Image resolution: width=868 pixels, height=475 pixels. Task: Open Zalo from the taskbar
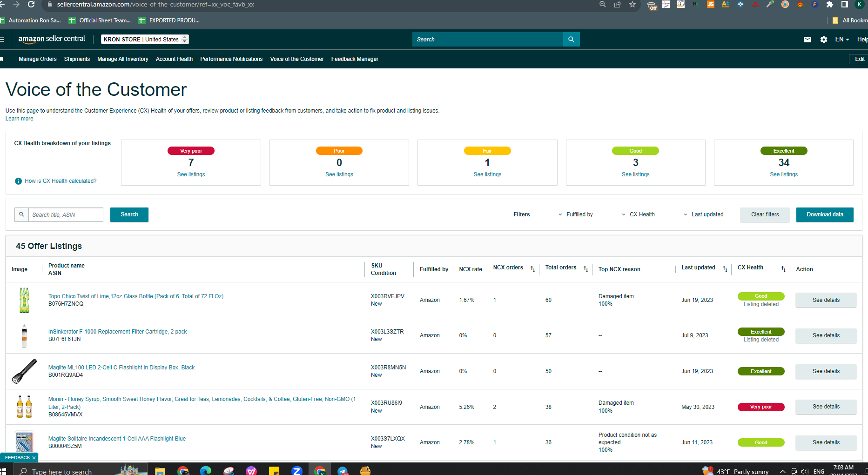point(297,471)
